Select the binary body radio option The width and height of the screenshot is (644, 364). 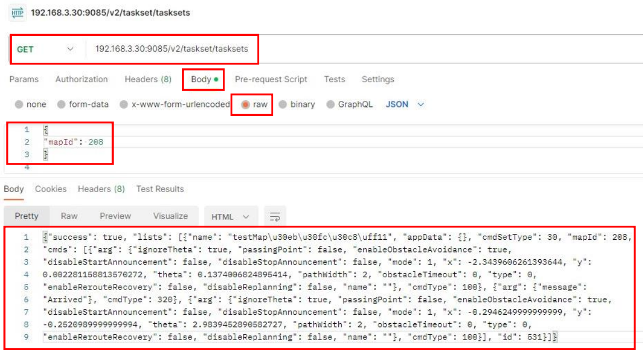[x=283, y=105]
